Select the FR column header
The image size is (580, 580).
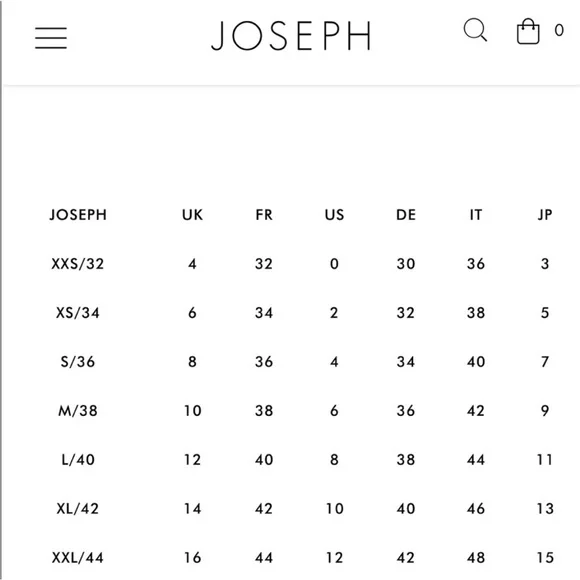tap(264, 215)
